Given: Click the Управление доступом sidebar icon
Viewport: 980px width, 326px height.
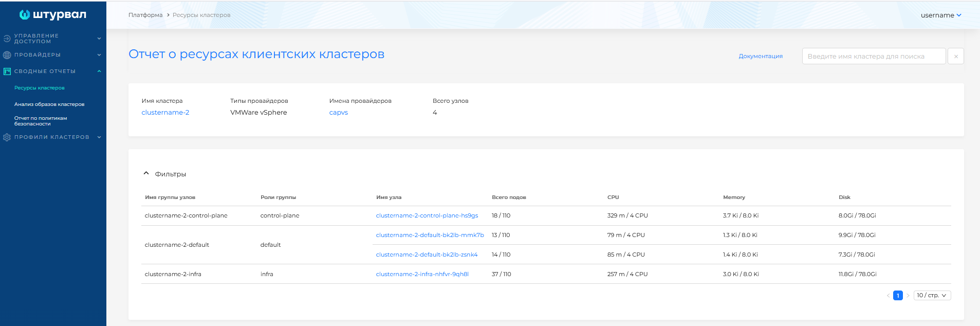Looking at the screenshot, I should (x=7, y=39).
